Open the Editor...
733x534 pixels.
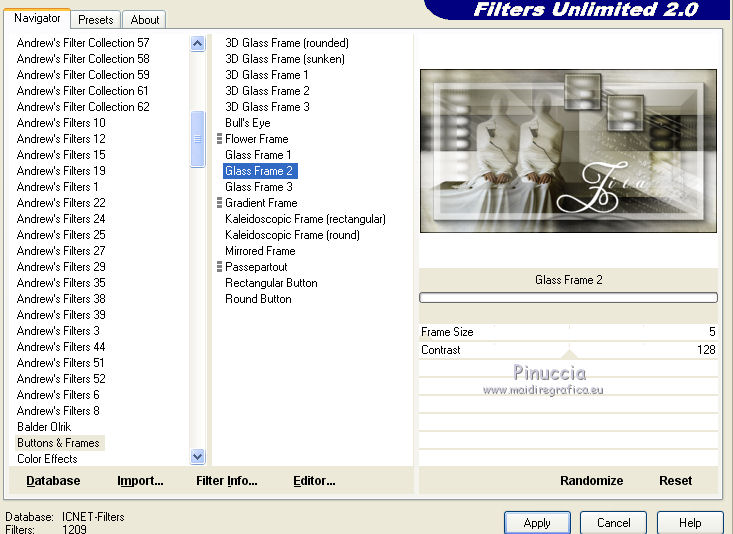(314, 481)
